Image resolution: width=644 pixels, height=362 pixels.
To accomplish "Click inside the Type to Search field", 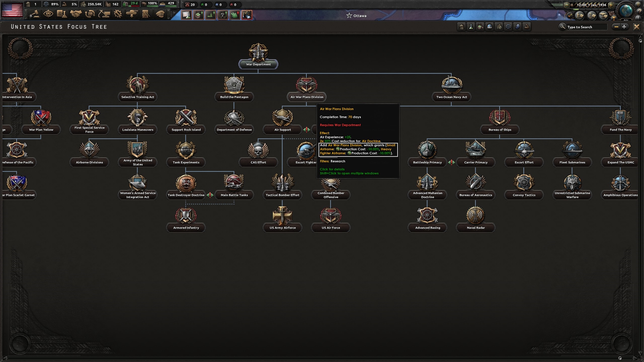I will click(586, 27).
